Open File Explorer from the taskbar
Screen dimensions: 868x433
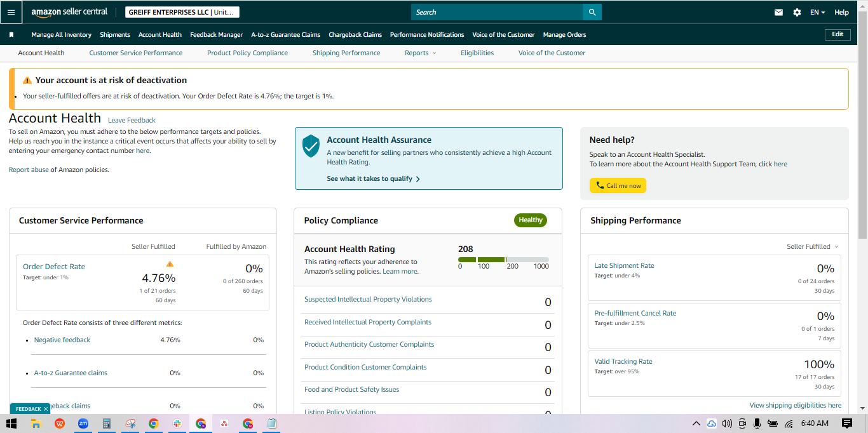coord(36,423)
